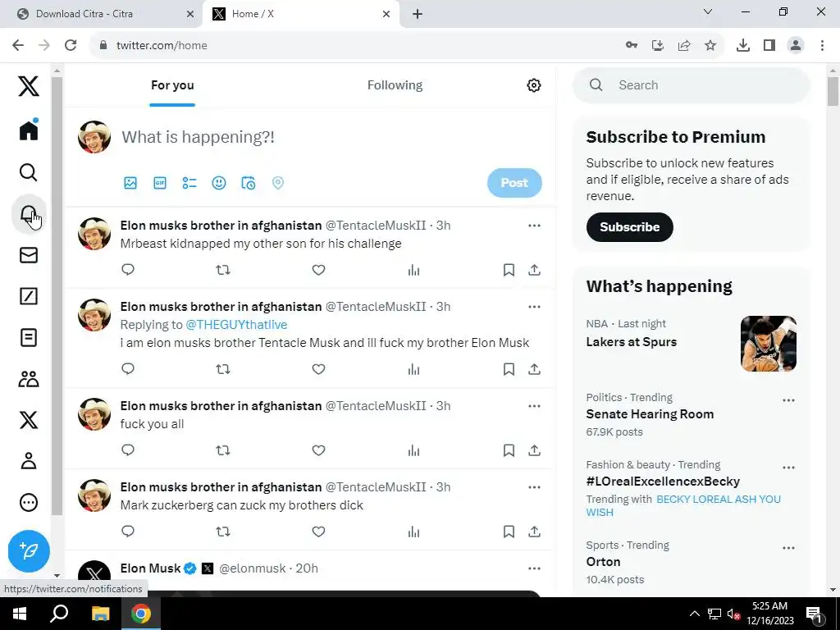Repost the Mrbeast kidnapped tweet
The width and height of the screenshot is (840, 630).
coord(223,270)
